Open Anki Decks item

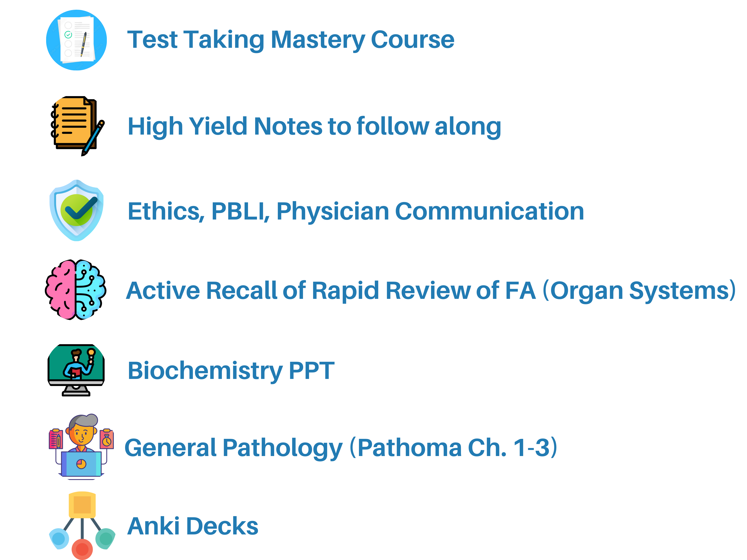click(193, 526)
